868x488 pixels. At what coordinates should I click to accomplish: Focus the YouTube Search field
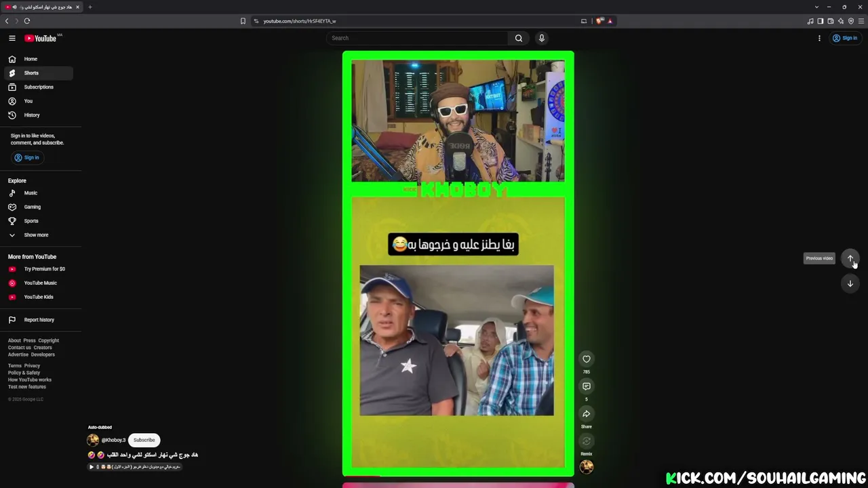pos(417,38)
